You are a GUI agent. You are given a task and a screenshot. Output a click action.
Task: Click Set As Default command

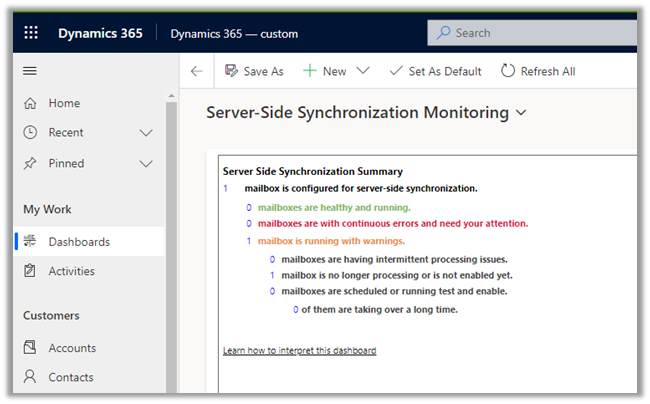[x=435, y=71]
